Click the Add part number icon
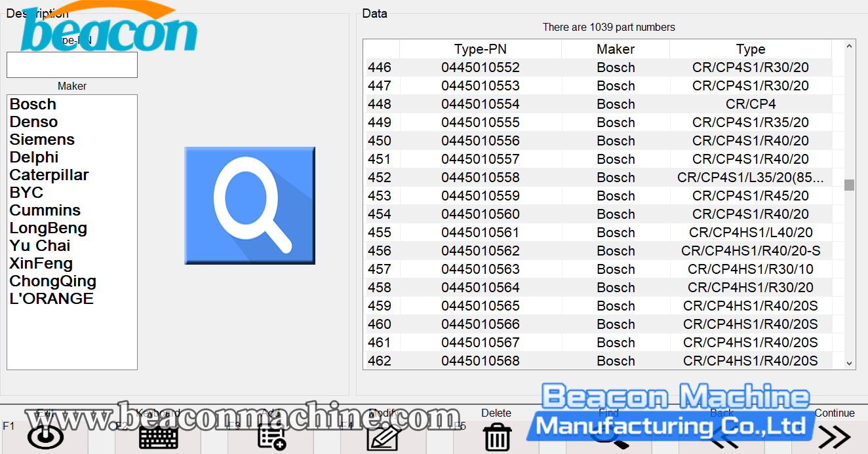 pos(271,436)
